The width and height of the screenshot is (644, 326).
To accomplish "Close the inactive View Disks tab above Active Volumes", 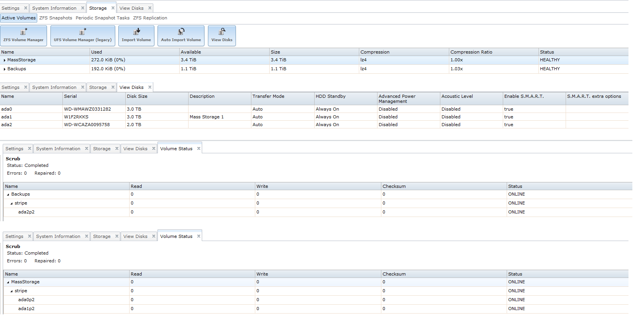I will tap(150, 8).
